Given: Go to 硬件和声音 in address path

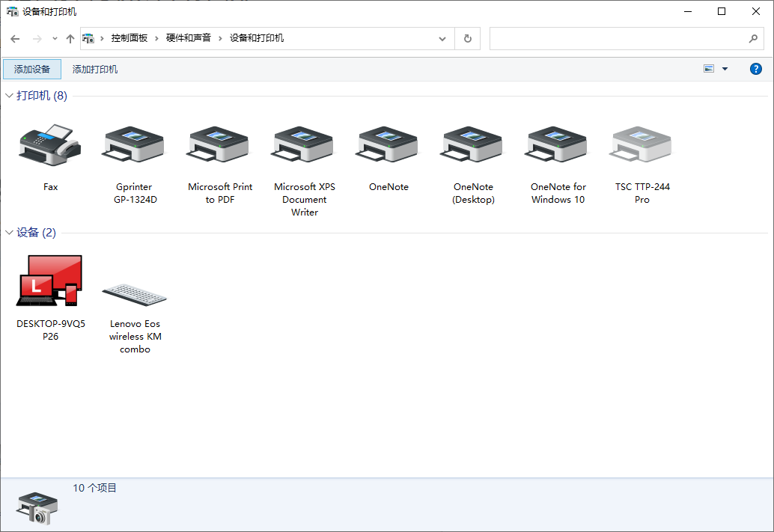Looking at the screenshot, I should pos(189,38).
